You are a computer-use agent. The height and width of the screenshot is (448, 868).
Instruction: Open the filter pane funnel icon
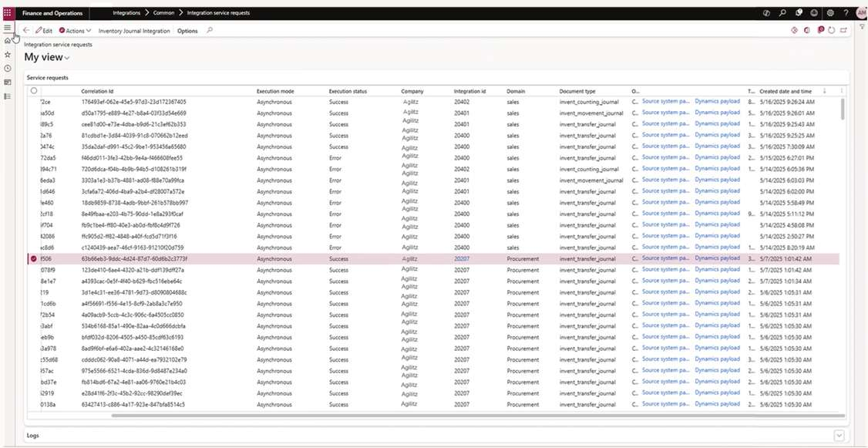pyautogui.click(x=862, y=27)
